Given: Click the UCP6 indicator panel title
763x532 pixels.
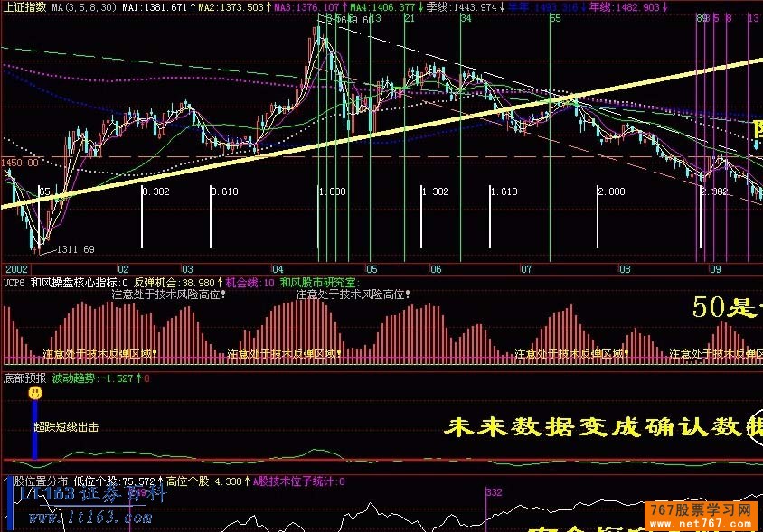Looking at the screenshot, I should click(14, 283).
